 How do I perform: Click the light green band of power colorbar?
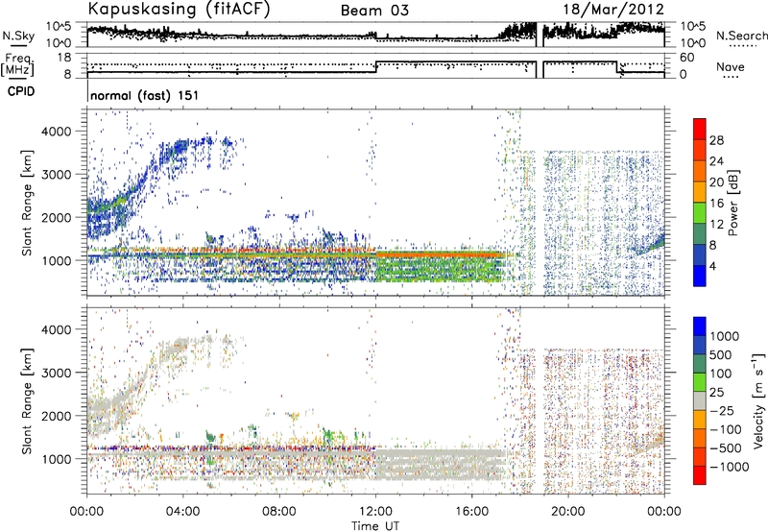click(x=700, y=212)
